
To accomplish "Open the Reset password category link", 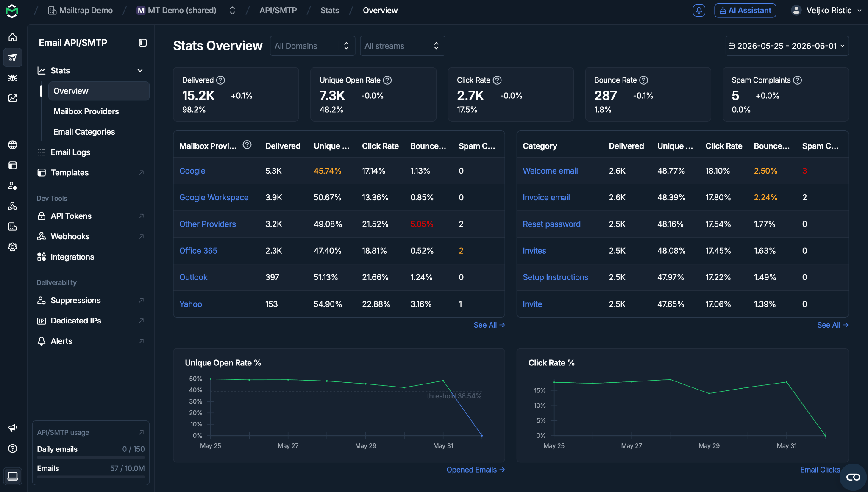I will click(x=551, y=224).
